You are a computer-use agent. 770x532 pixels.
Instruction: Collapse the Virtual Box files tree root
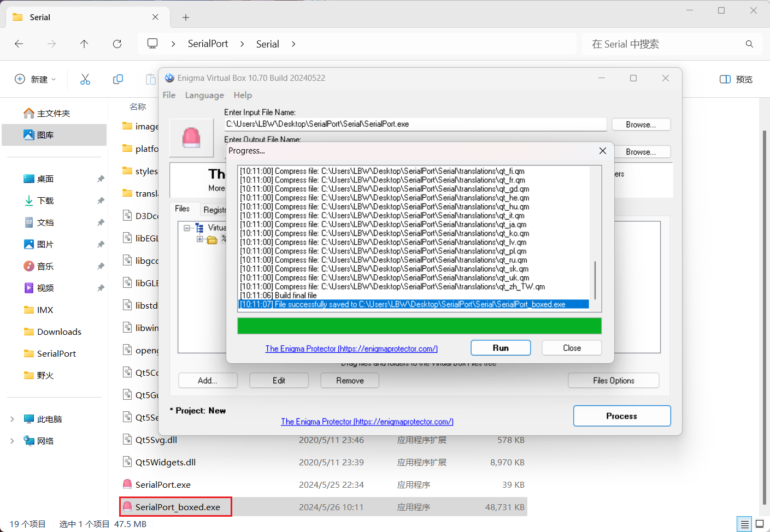pos(187,228)
